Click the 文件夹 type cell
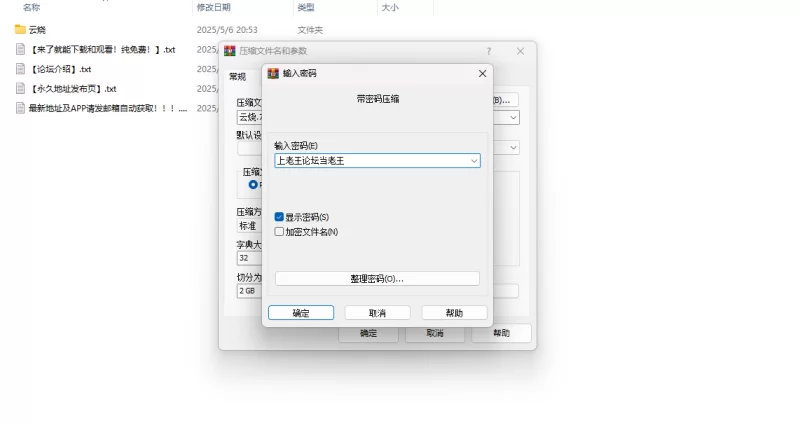 click(x=310, y=30)
